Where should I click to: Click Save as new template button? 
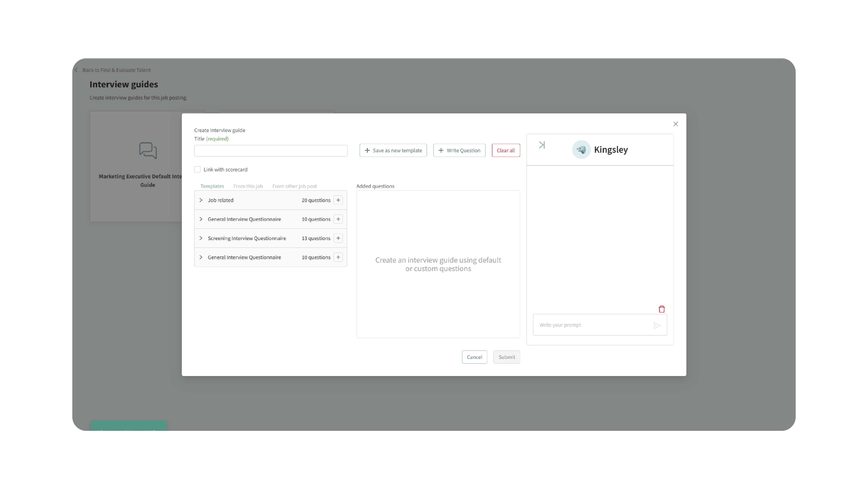pos(393,150)
